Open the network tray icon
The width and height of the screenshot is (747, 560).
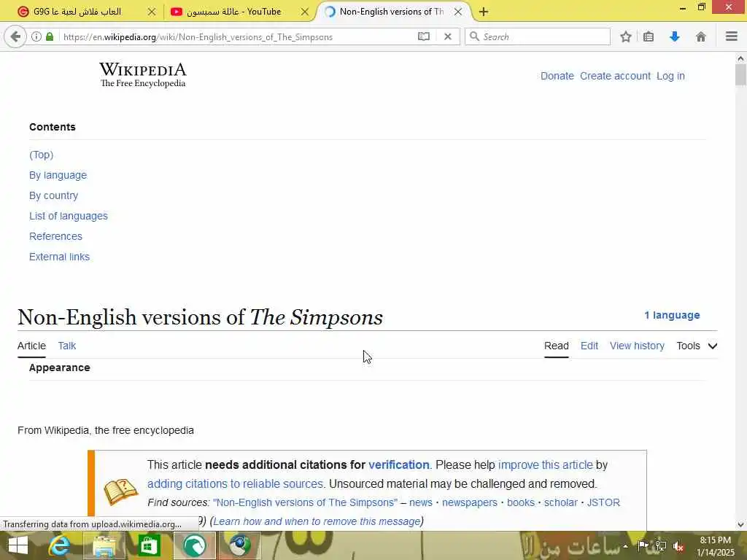pos(660,545)
